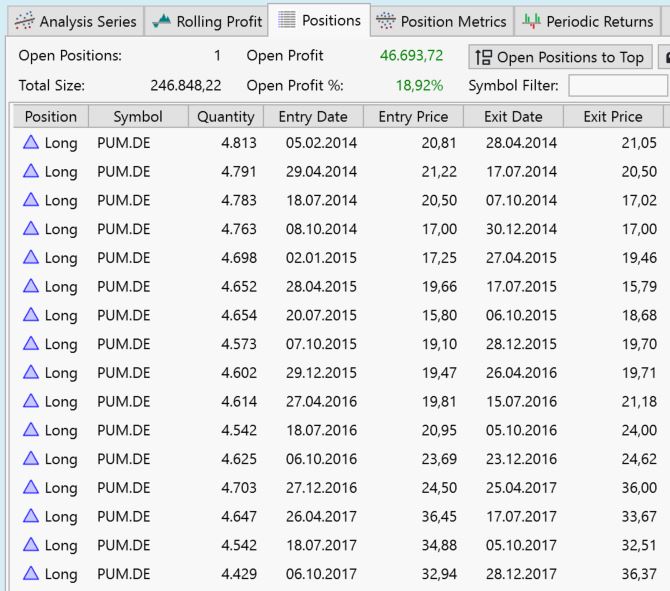Sort by the Quantity column header
The width and height of the screenshot is (670, 591).
(x=225, y=117)
